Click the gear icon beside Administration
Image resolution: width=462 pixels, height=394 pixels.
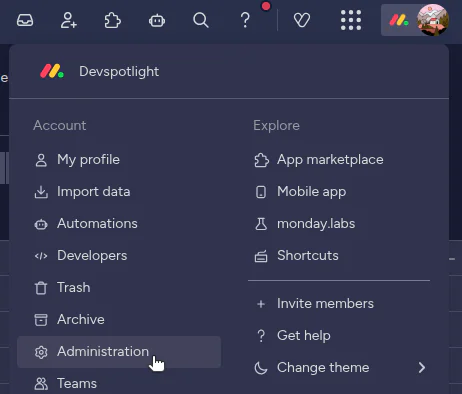point(41,352)
